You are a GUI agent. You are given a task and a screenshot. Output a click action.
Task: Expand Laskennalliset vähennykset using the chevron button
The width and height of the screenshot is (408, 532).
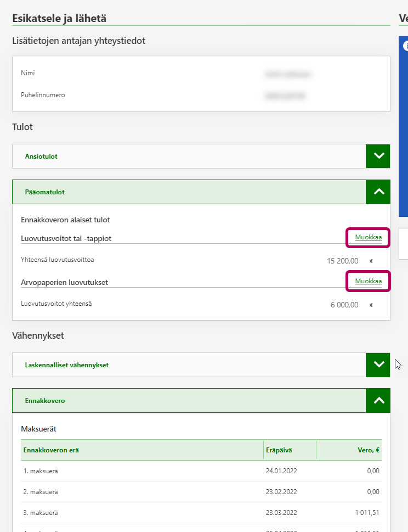pos(378,365)
